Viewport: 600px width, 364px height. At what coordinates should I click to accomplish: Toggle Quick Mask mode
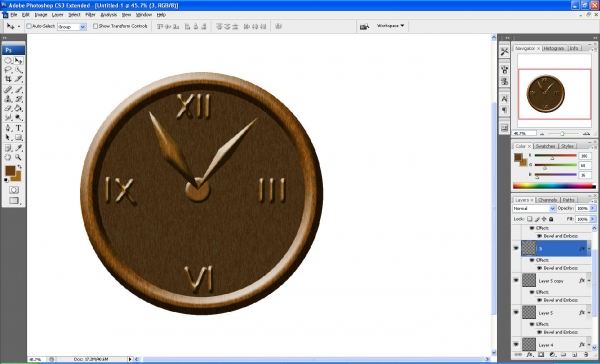point(14,190)
